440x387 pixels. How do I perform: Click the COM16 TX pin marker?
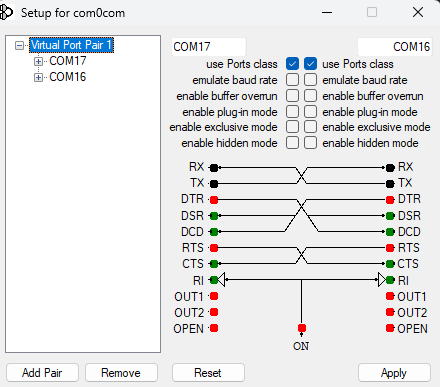390,184
